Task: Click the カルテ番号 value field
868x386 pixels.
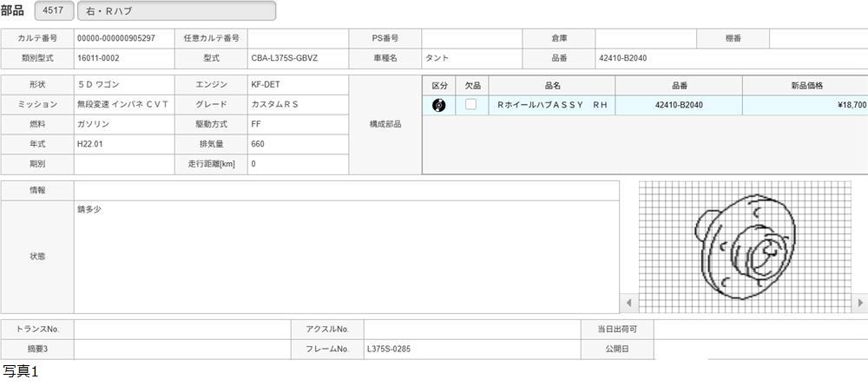Action: (x=123, y=39)
